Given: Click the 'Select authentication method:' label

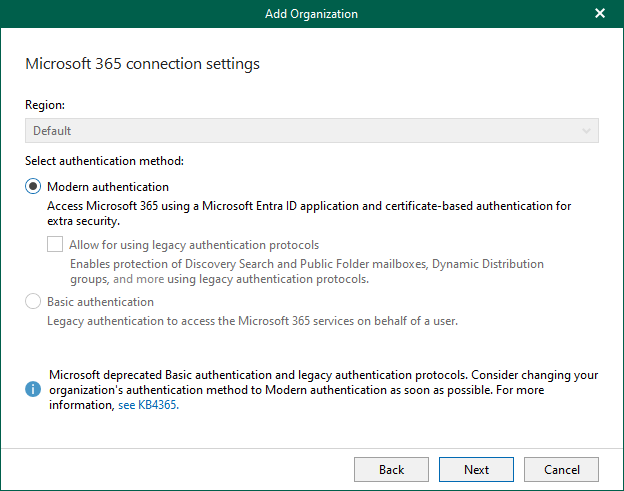Looking at the screenshot, I should (x=104, y=160).
